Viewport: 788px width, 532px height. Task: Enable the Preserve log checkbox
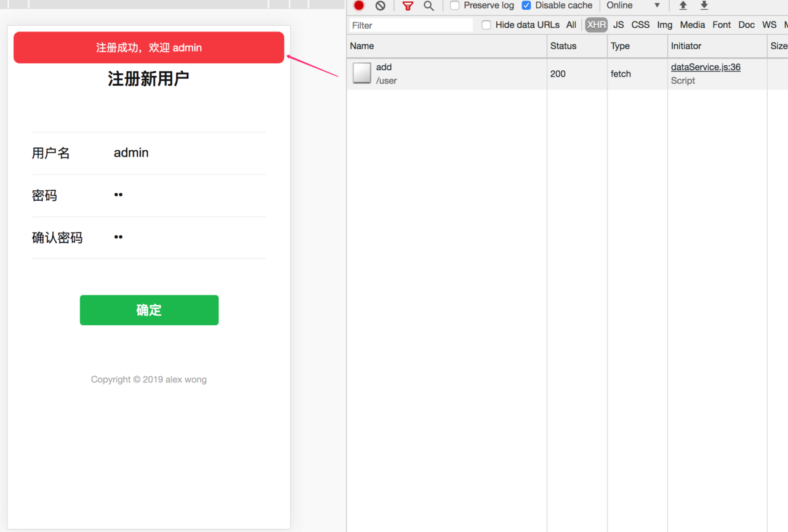(x=455, y=6)
